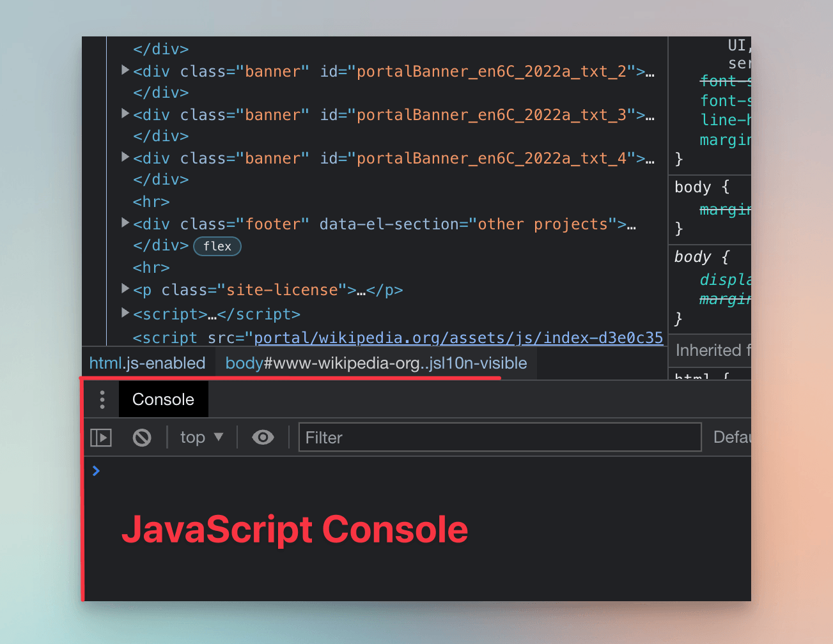Toggle the flex overlay badge on the footer
Screen dimensions: 833x644
pos(217,246)
